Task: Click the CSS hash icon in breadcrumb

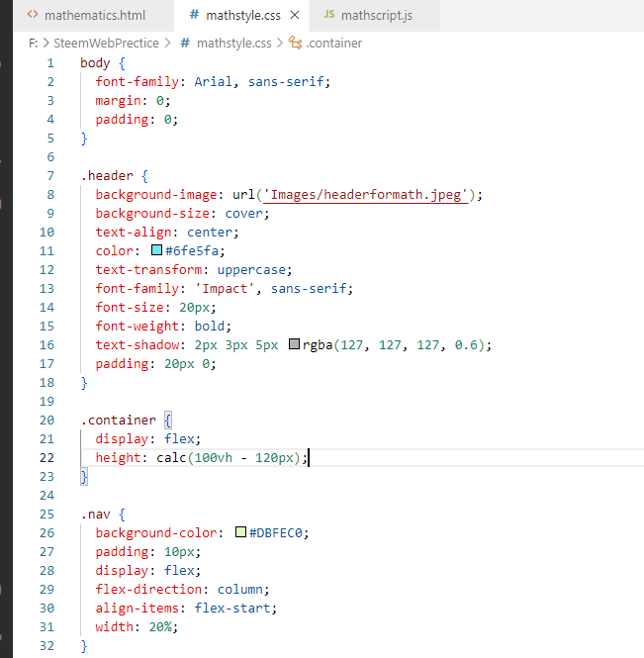Action: [185, 43]
